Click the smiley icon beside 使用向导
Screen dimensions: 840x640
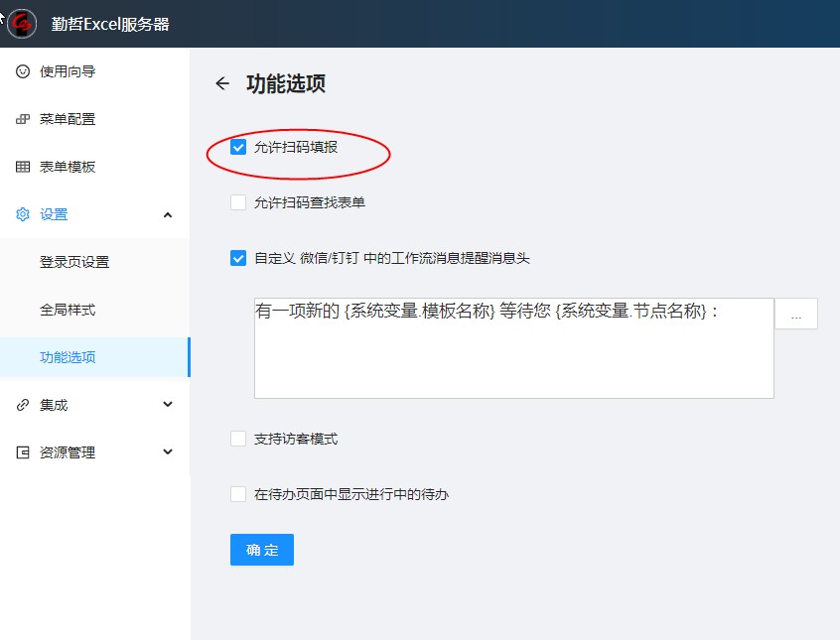point(23,71)
